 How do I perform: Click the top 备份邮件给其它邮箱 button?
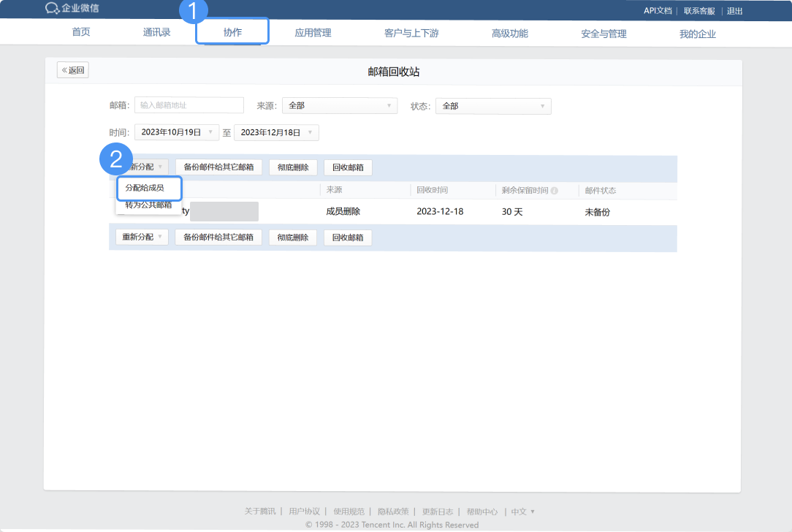(218, 167)
